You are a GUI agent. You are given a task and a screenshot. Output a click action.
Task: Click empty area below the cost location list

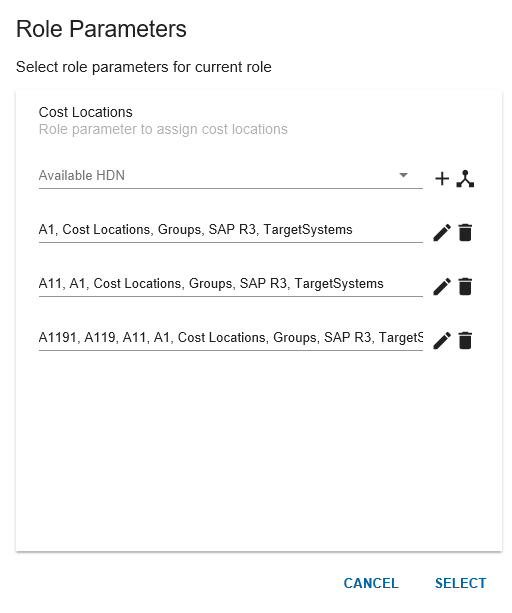click(x=258, y=450)
